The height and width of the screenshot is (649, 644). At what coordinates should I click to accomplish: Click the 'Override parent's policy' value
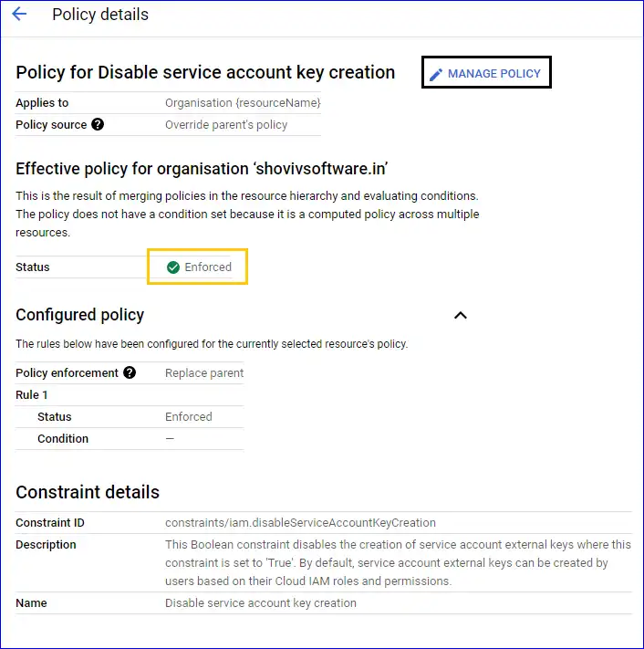coord(226,125)
